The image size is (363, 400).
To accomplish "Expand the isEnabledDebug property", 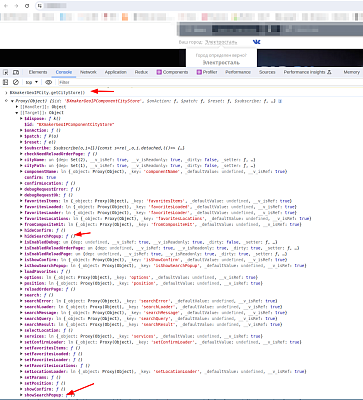I will tap(22, 242).
